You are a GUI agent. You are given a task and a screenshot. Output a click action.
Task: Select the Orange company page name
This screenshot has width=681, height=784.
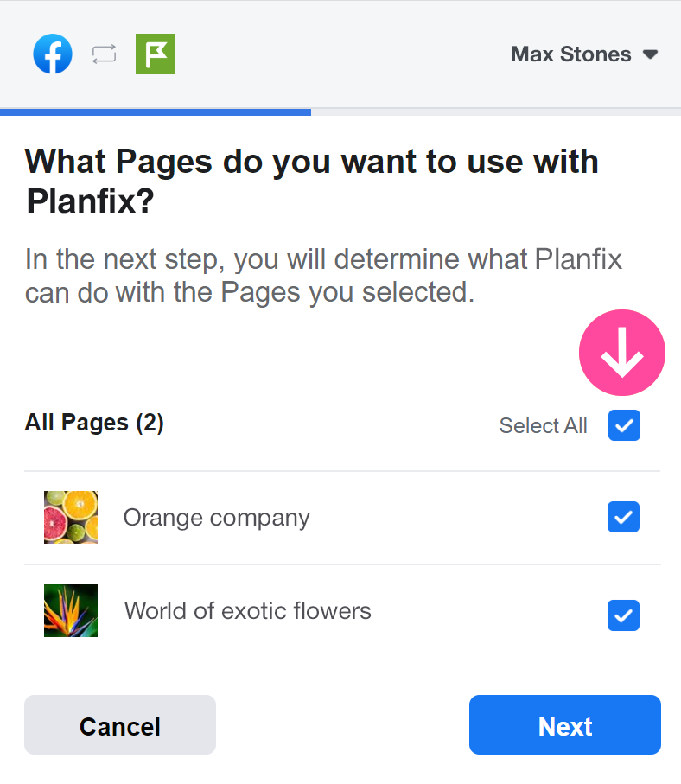tap(217, 518)
